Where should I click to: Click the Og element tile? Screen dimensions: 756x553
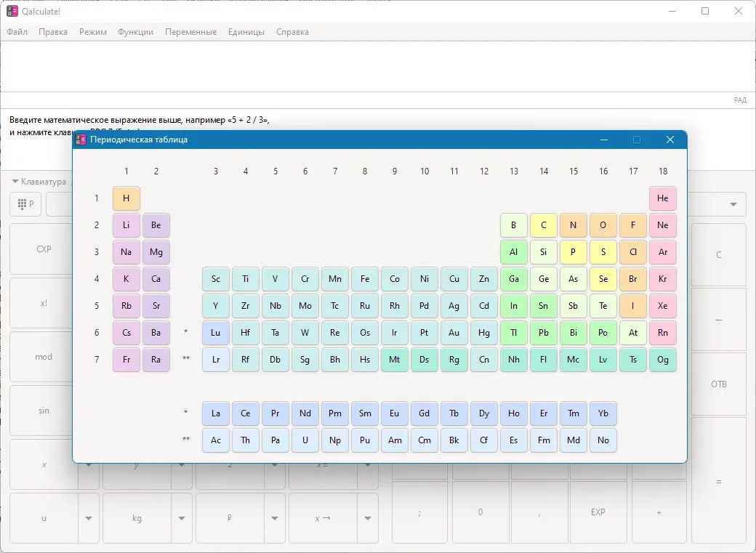[x=663, y=360]
